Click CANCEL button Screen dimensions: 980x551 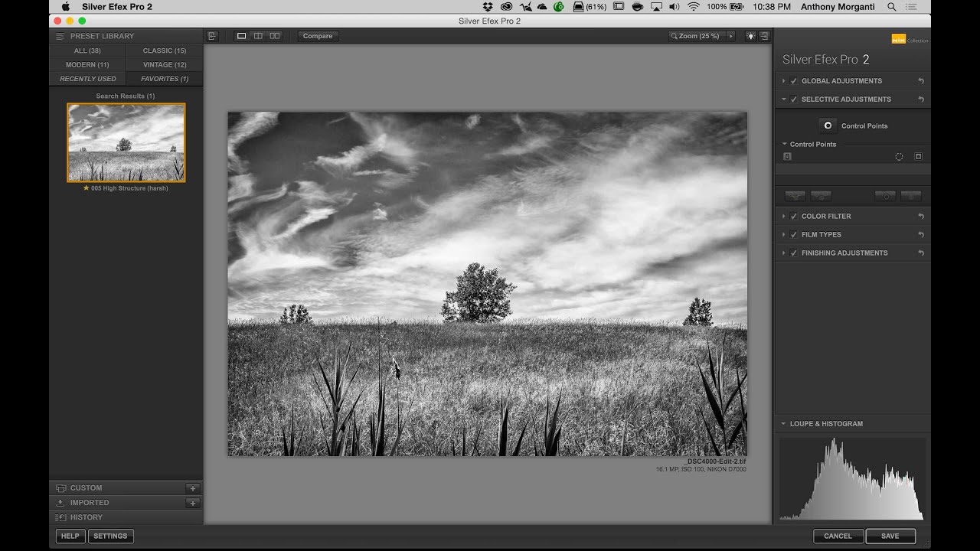[838, 536]
